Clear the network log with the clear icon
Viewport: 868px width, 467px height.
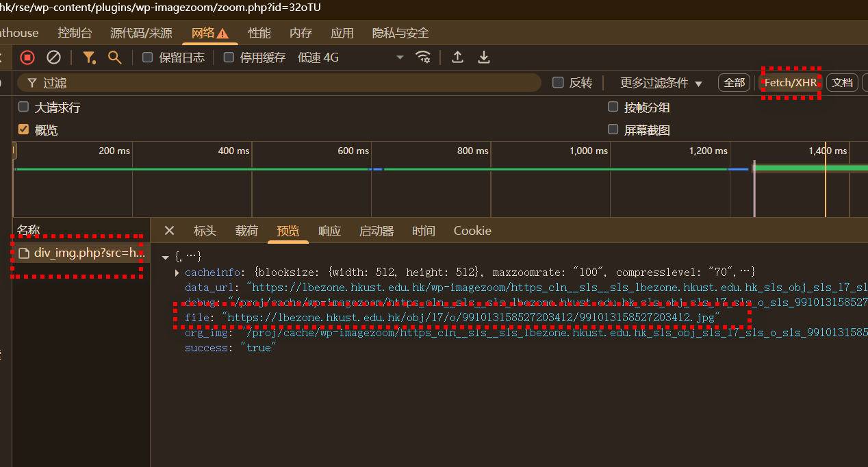[53, 58]
